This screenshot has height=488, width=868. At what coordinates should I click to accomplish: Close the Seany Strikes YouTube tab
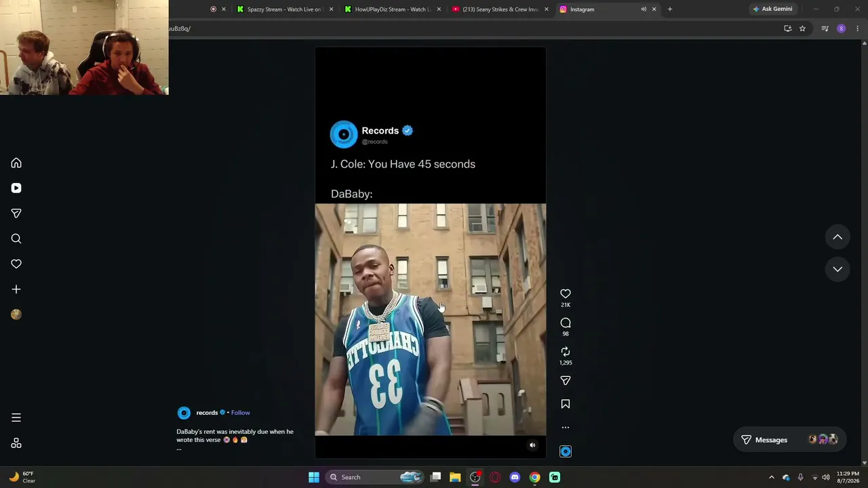tap(547, 9)
